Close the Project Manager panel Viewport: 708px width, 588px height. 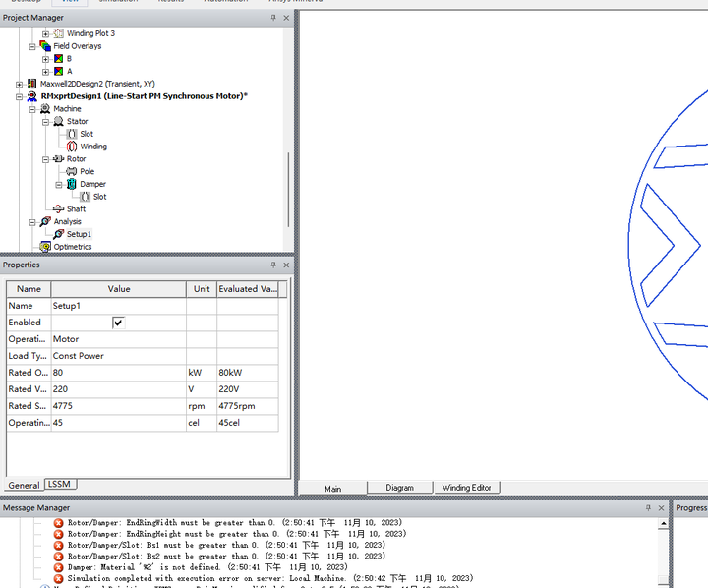286,18
